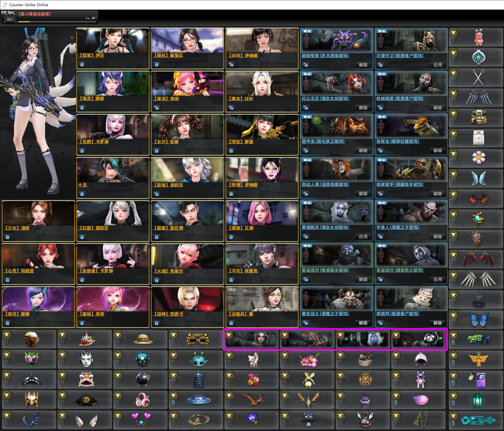Screen dimensions: 504x431
Task: Toggle lock on 【冠军】伊莎 character card
Action: (82, 65)
